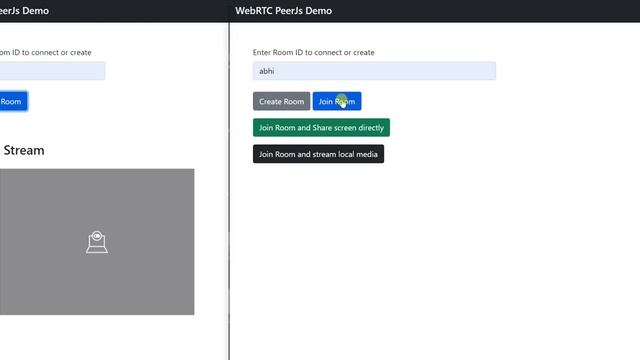This screenshot has width=640, height=360.
Task: Click Join Room and stream local media
Action: [x=318, y=154]
